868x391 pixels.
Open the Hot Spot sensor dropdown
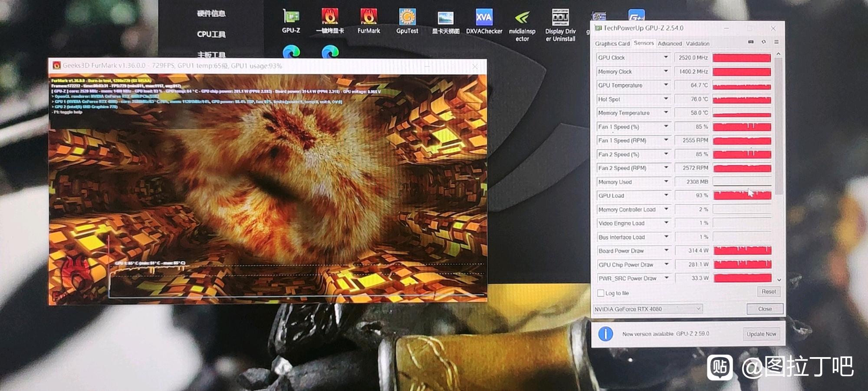tap(666, 99)
